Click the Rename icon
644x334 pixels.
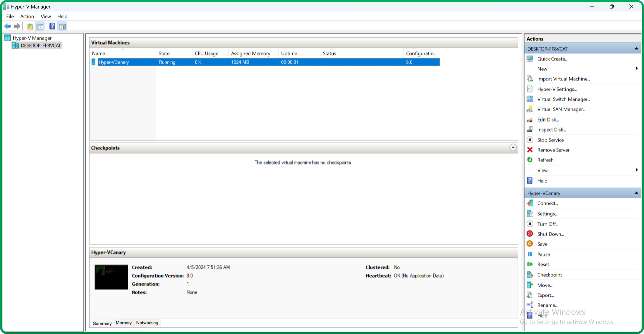[530, 305]
